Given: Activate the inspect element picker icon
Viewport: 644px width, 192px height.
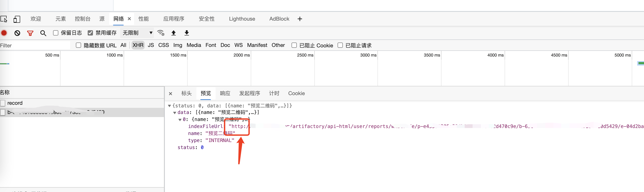Looking at the screenshot, I should (4, 19).
